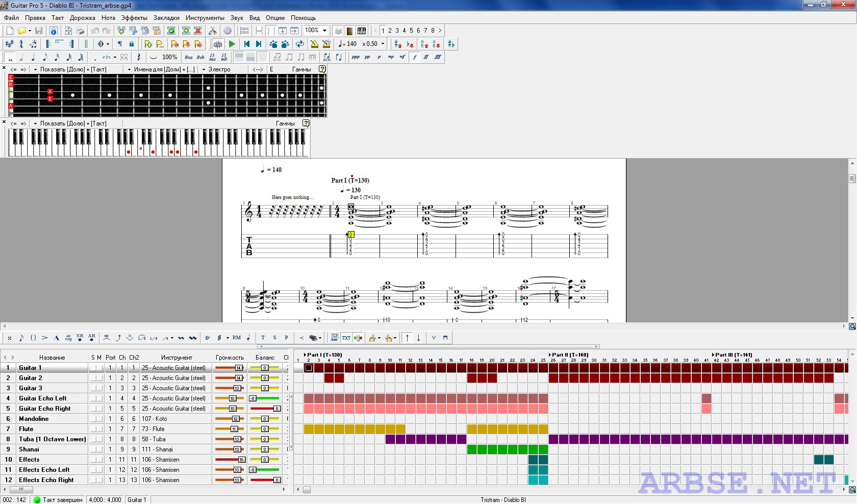857x504 pixels.
Task: Adjust Guitar 1 volume slider
Action: [230, 368]
